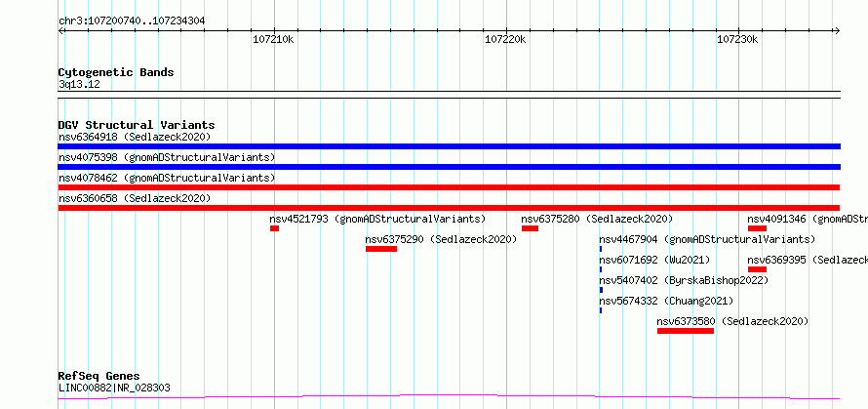Viewport: 868px width, 409px height.
Task: Open variant nsv4467904 label
Action: pyautogui.click(x=707, y=239)
